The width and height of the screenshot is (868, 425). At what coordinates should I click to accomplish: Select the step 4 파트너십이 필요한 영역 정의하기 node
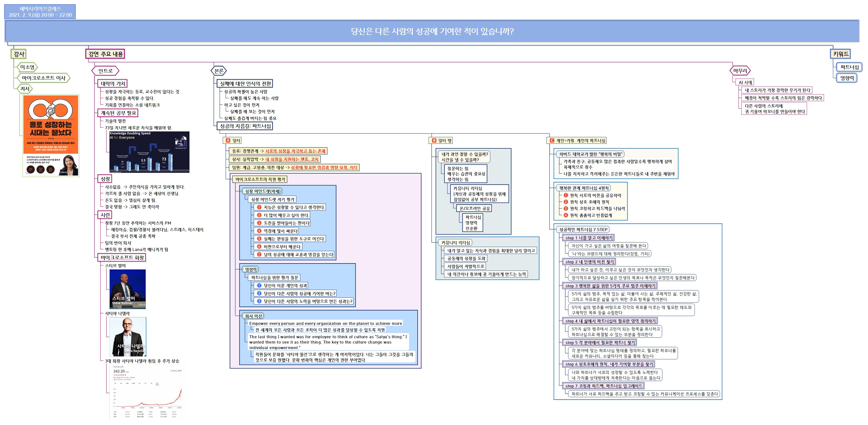click(610, 321)
